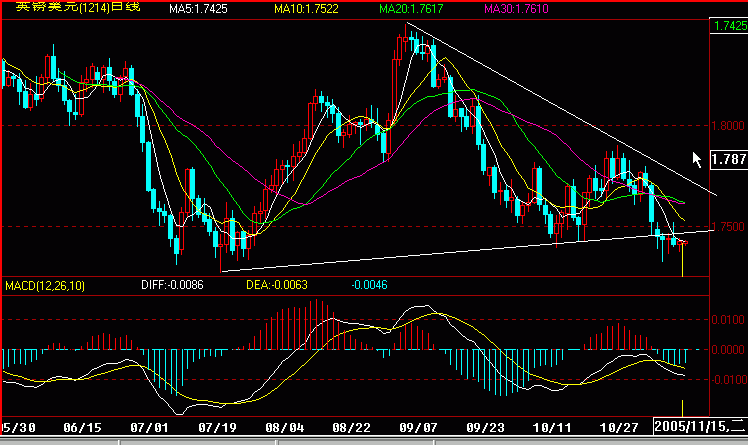Click the 06/15 date label

click(x=83, y=427)
